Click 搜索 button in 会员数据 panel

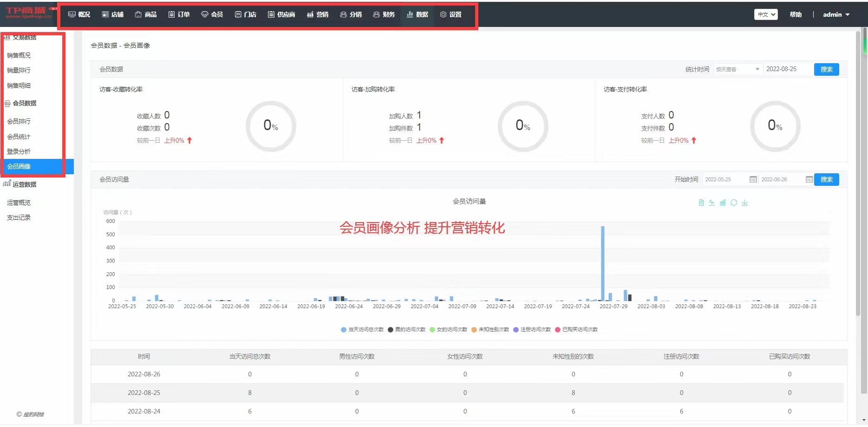(826, 69)
